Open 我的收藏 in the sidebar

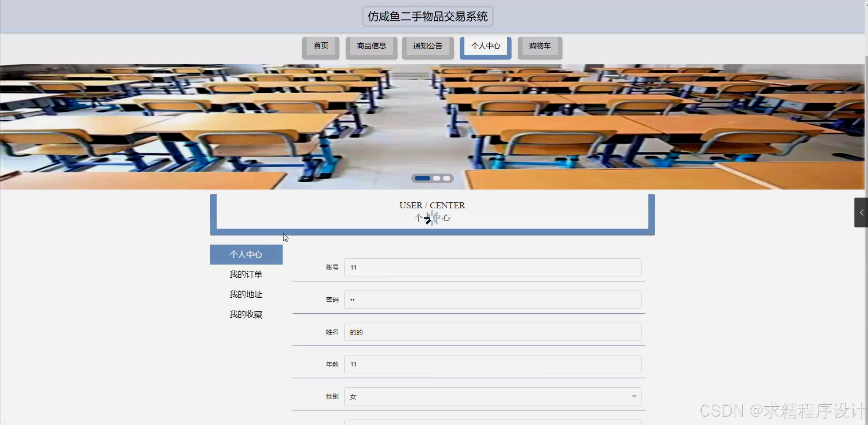(x=246, y=314)
